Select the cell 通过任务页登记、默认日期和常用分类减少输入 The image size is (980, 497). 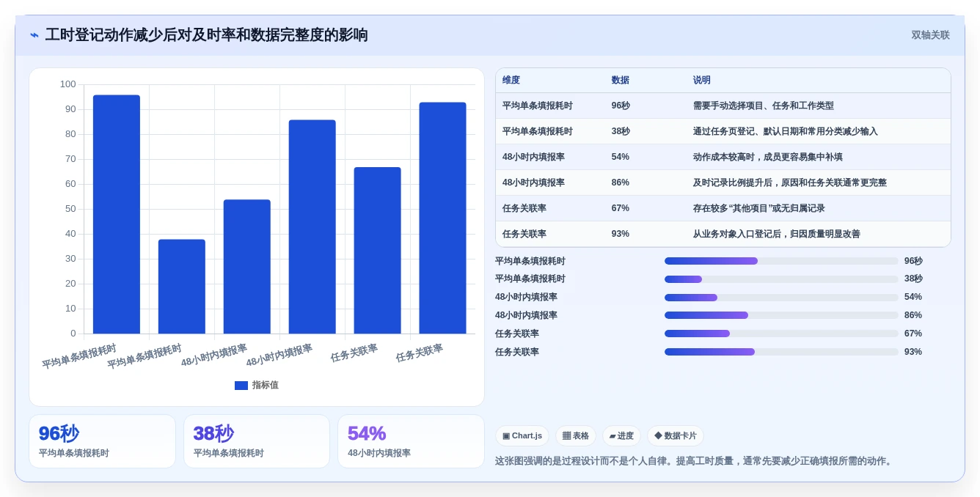point(786,131)
